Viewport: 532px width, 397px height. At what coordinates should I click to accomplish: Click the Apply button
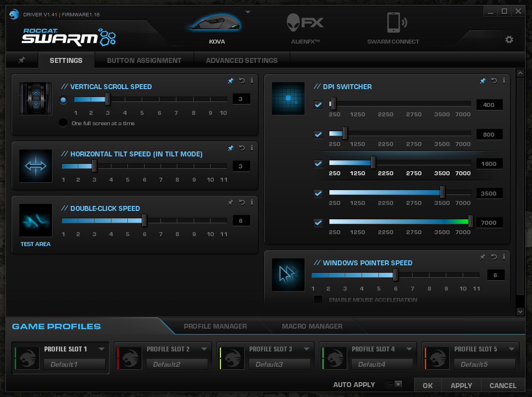[x=462, y=386]
